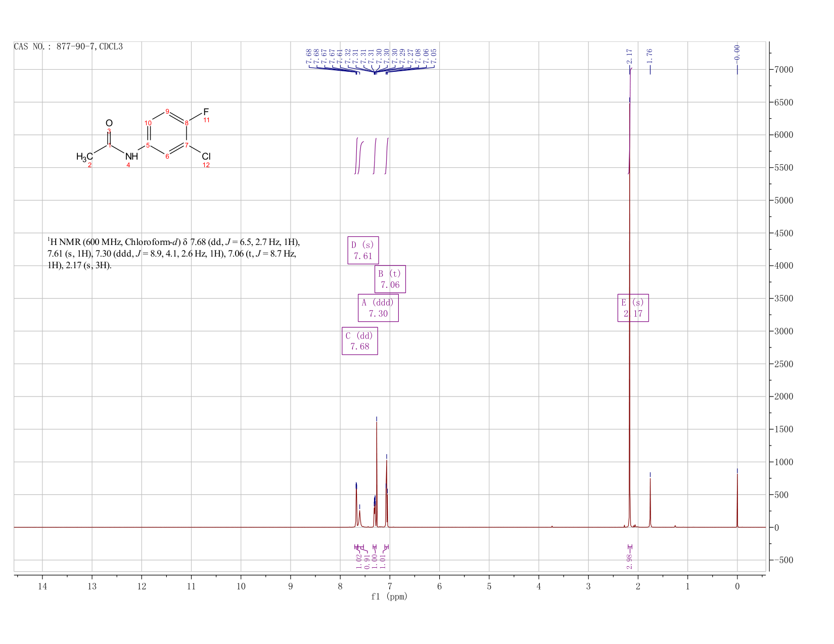834x644 pixels.
Task: Click the 0 tick on ppm axis
Action: 737,586
